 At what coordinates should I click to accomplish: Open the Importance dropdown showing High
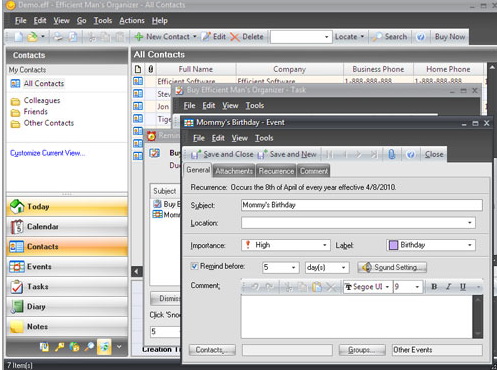324,245
